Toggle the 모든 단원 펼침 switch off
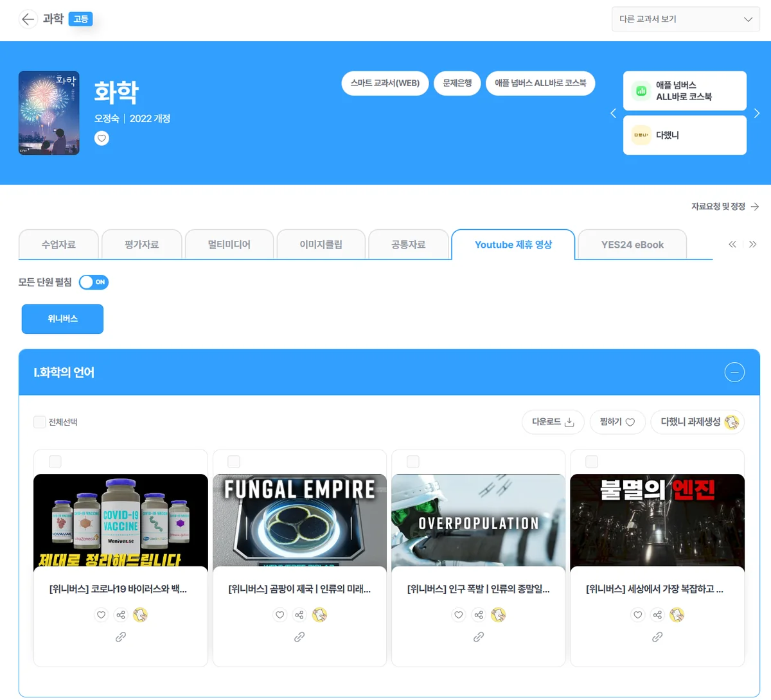 [x=94, y=282]
